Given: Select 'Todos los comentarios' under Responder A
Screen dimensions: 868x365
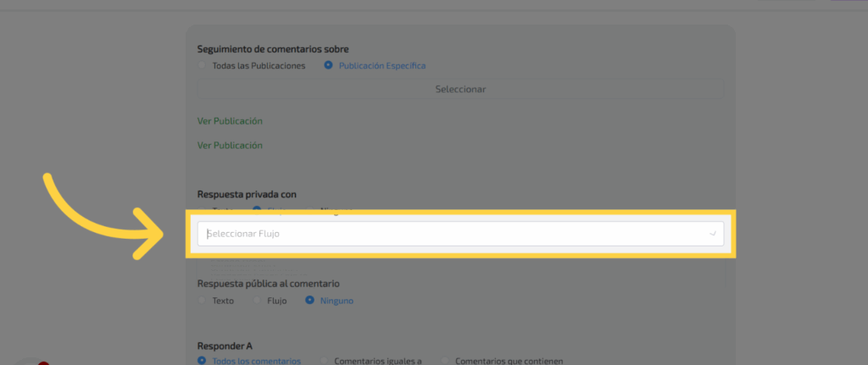Looking at the screenshot, I should (202, 361).
